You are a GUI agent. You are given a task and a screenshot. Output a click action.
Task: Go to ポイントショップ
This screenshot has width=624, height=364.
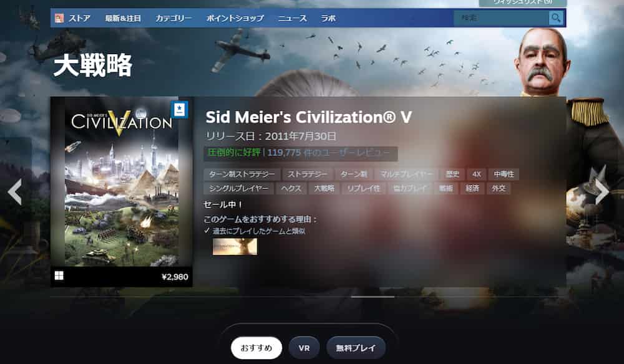coord(235,18)
